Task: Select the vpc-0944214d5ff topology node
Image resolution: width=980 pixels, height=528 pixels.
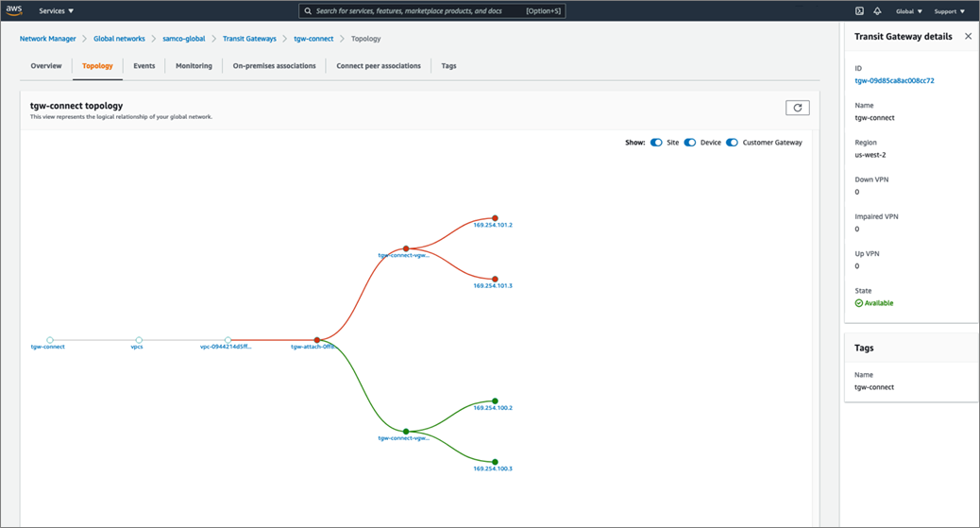Action: (x=228, y=340)
